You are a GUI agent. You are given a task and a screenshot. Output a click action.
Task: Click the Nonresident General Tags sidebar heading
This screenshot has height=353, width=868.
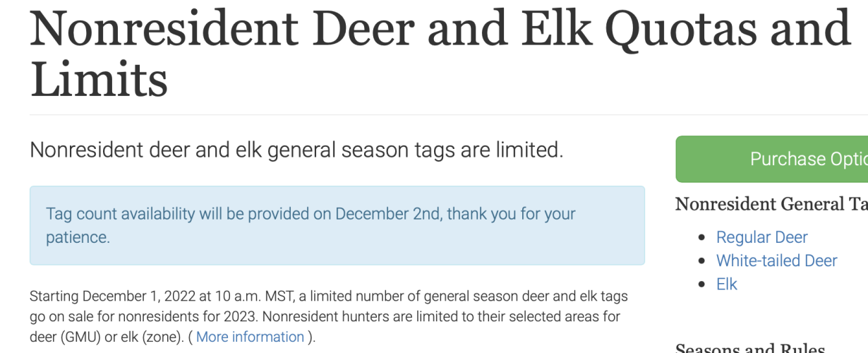(x=771, y=204)
